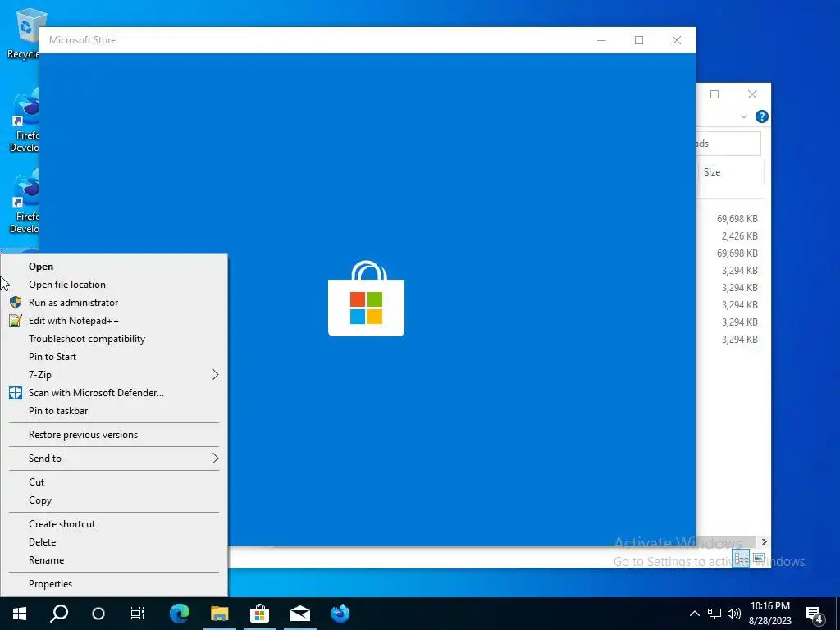The height and width of the screenshot is (630, 840).
Task: Open volume control tray icon
Action: [734, 614]
